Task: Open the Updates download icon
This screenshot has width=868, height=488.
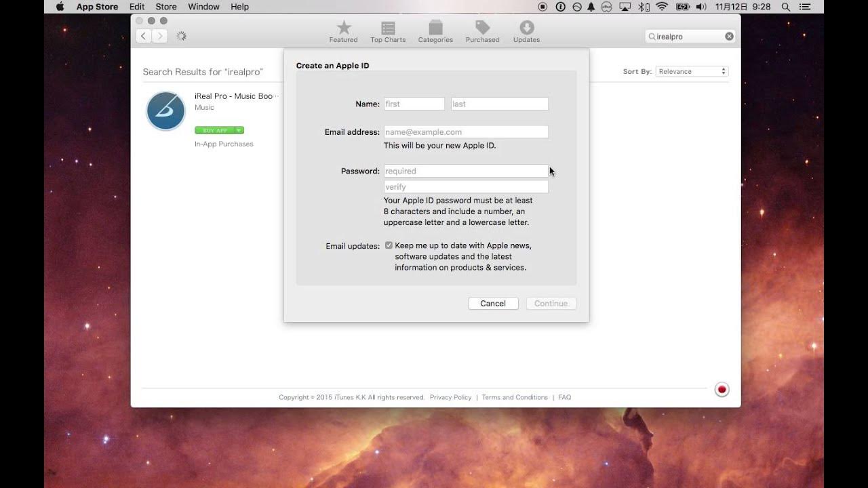Action: click(526, 31)
